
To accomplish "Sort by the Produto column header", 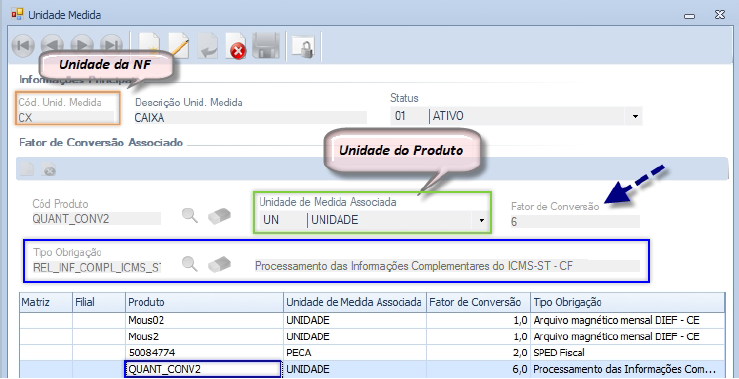I will coord(204,302).
